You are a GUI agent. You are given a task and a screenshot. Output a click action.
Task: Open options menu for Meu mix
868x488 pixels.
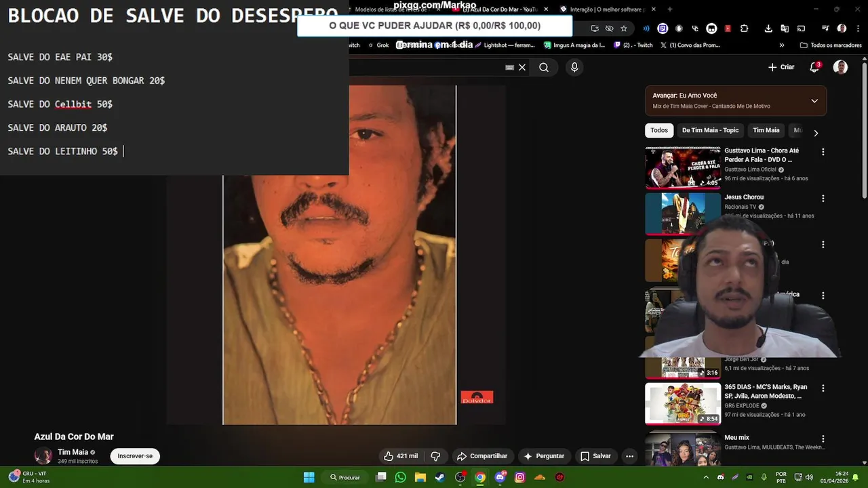(823, 439)
